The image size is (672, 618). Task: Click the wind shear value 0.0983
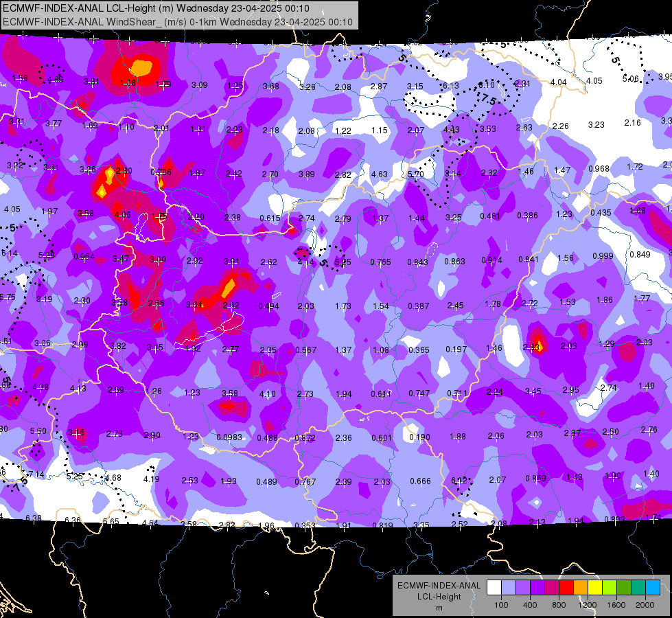tap(229, 437)
